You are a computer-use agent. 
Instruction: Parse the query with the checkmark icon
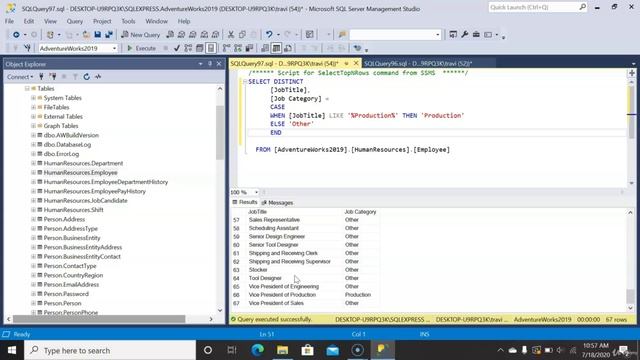[177, 48]
